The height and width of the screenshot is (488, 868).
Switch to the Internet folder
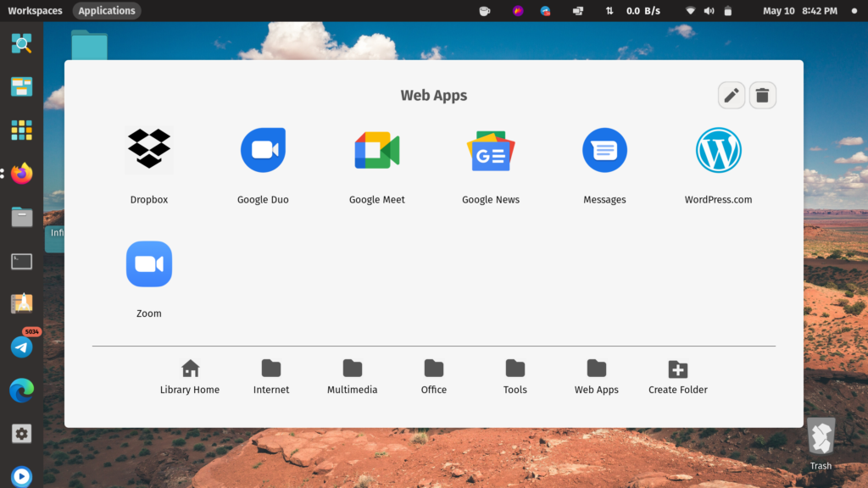[x=271, y=377]
